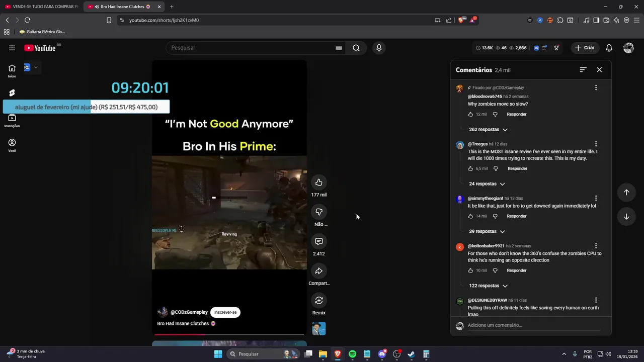Go to the YouTube home logo

[x=40, y=48]
